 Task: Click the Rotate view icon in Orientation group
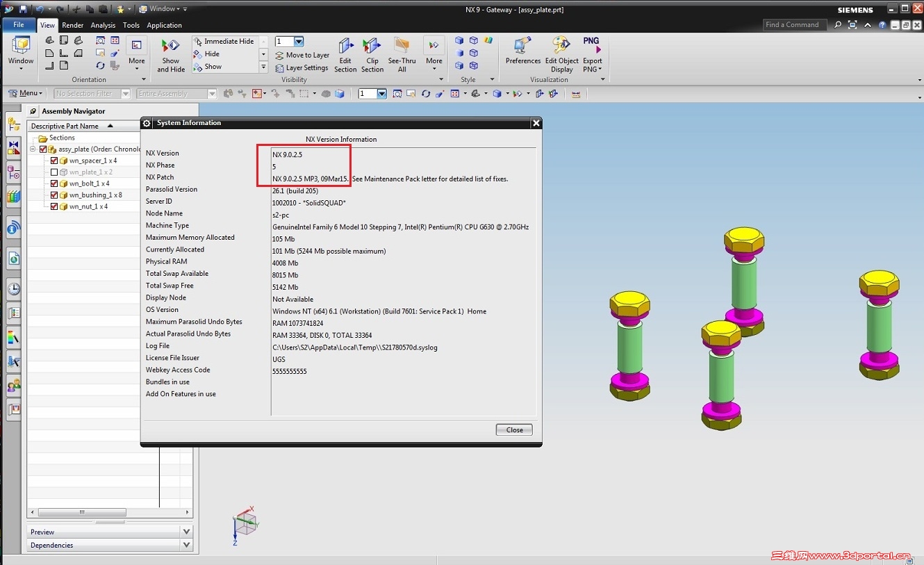(x=100, y=66)
